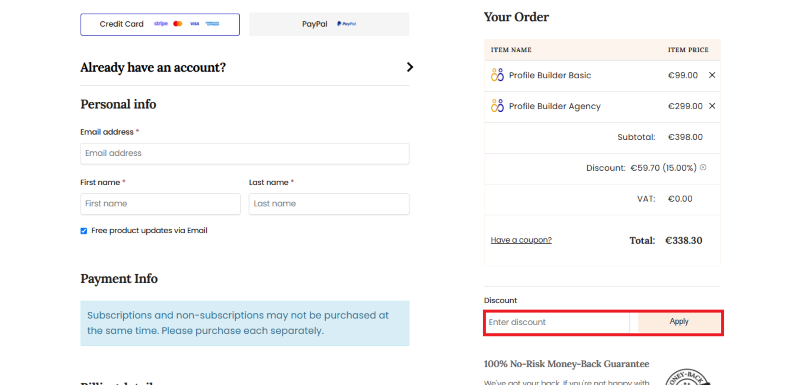This screenshot has width=800, height=385.
Task: Click the PayPal logo icon
Action: click(x=346, y=24)
